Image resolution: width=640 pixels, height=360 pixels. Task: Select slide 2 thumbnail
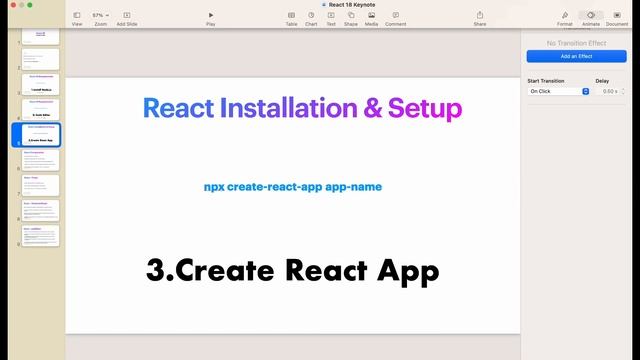(40, 59)
